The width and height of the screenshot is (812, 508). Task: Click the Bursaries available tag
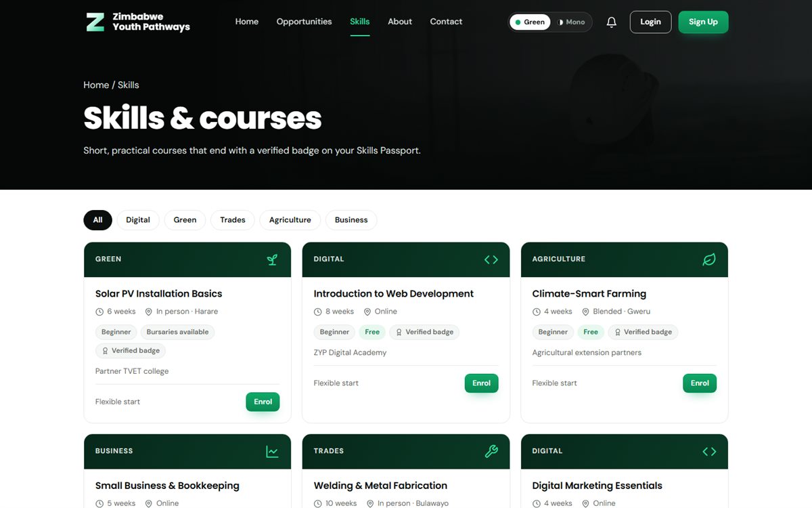click(177, 332)
